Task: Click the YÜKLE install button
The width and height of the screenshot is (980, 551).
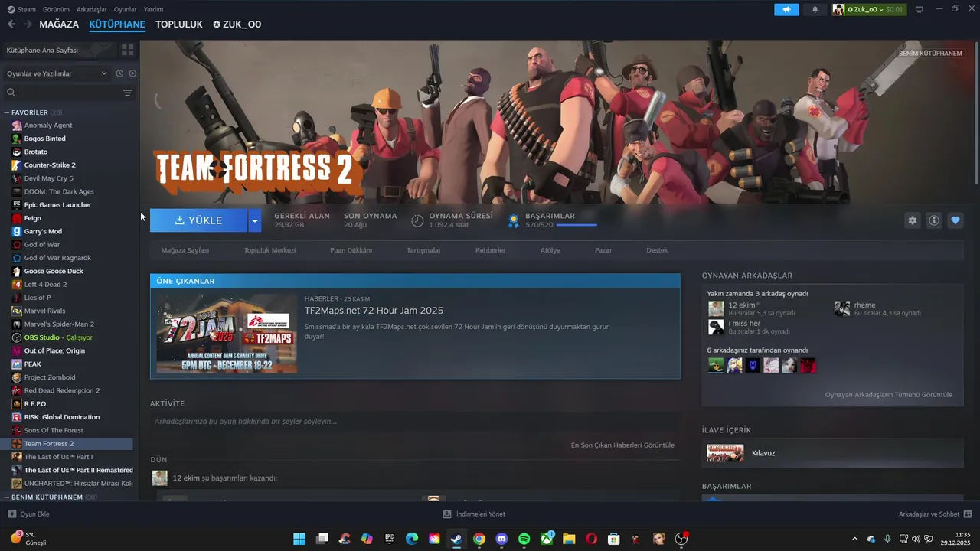Action: (x=198, y=220)
